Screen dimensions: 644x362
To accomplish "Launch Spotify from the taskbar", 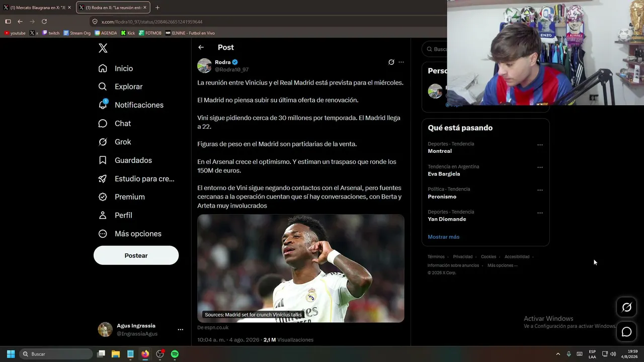I will point(175,354).
